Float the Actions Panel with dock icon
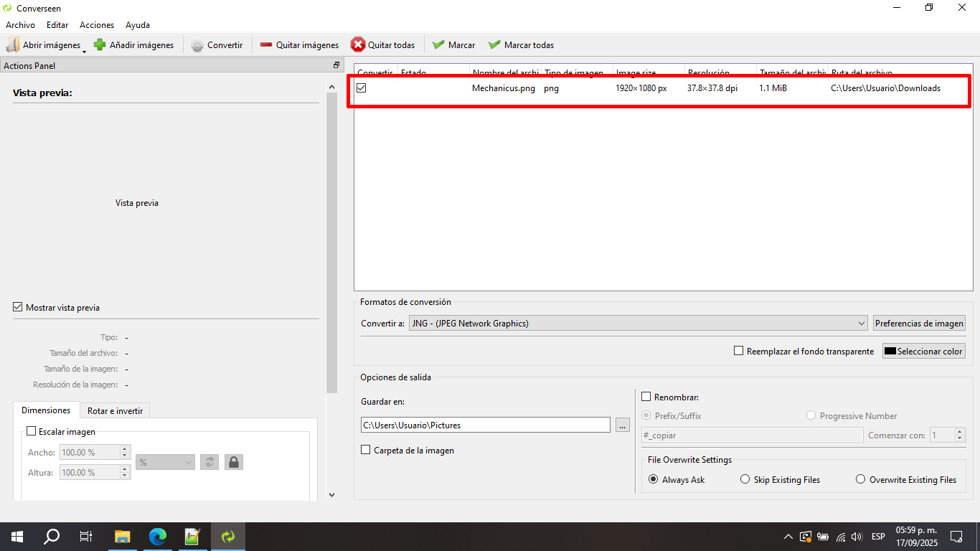The image size is (980, 551). [336, 65]
